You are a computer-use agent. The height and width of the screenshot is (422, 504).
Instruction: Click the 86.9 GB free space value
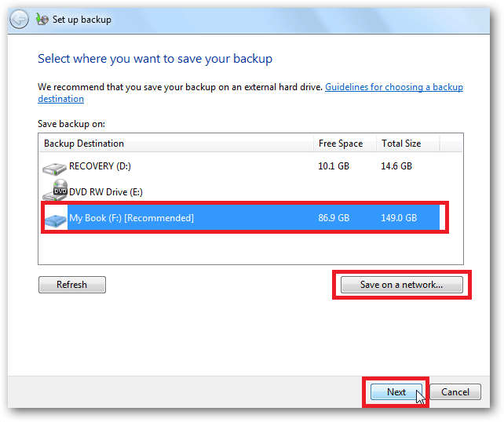[334, 218]
